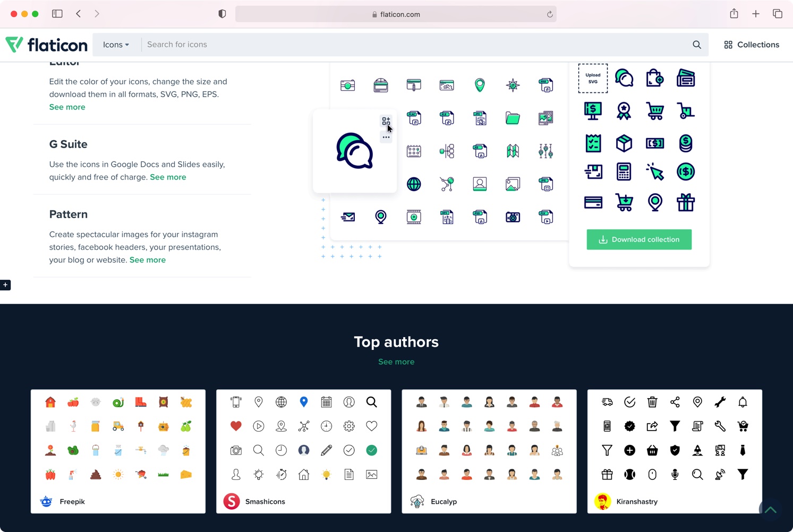
Task: Pick the calculator collection icon
Action: 624,171
